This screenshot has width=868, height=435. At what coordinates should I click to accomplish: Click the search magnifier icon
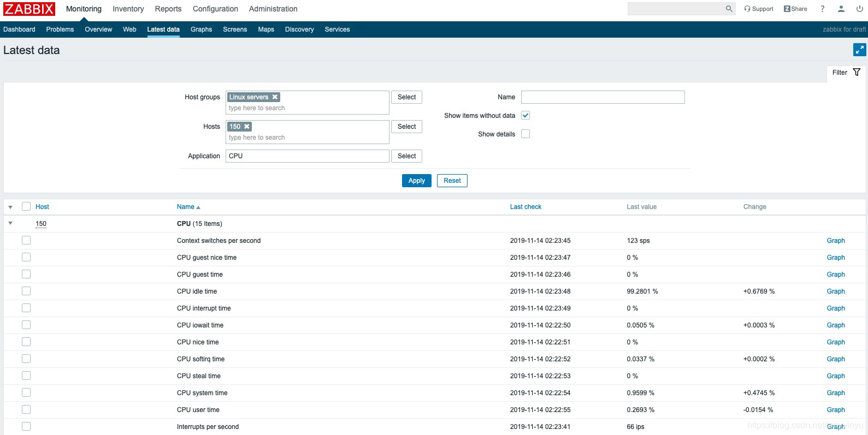pyautogui.click(x=729, y=9)
